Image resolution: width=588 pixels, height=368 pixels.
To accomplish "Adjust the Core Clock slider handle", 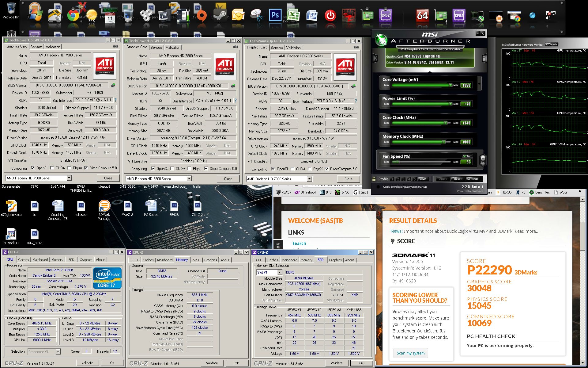I will pyautogui.click(x=446, y=123).
